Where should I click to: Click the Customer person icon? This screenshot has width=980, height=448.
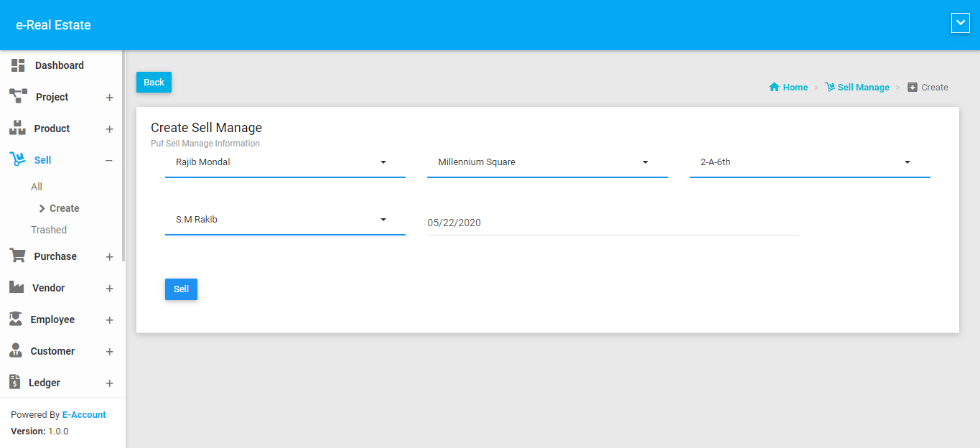point(16,350)
